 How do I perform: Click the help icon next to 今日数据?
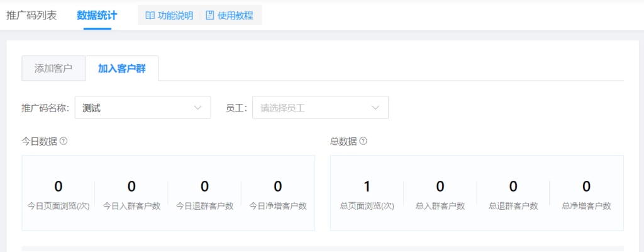click(x=64, y=141)
